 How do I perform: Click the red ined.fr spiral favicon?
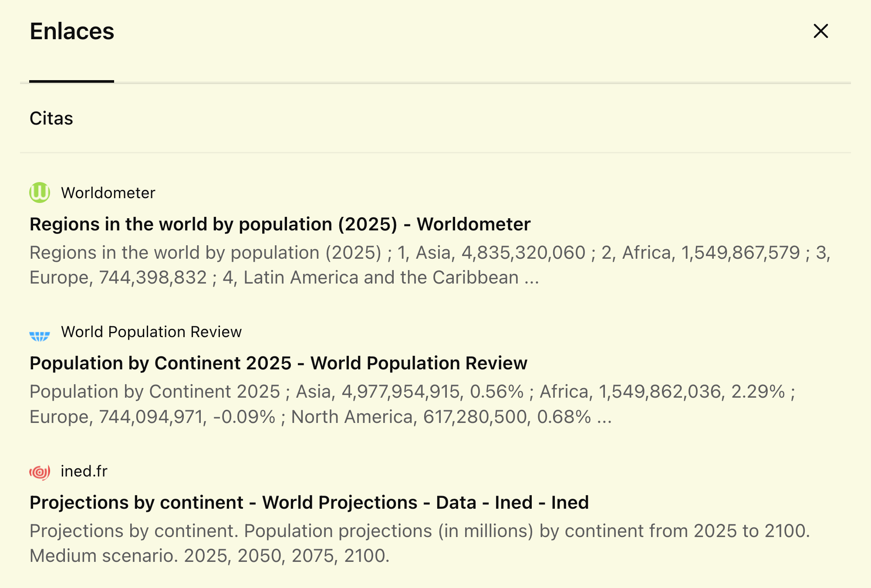click(x=40, y=472)
